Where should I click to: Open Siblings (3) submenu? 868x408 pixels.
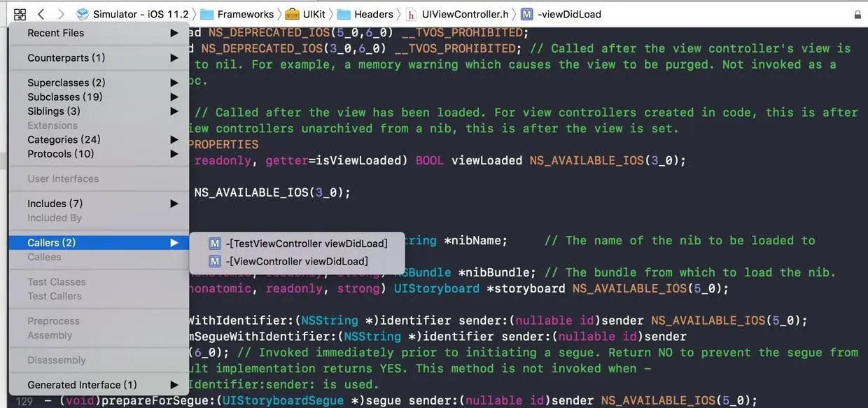click(x=99, y=111)
